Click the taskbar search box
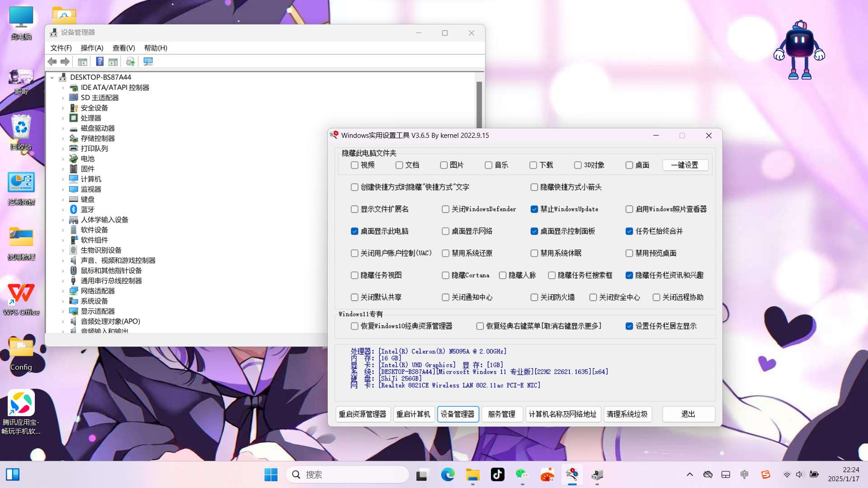868x488 pixels. pyautogui.click(x=348, y=474)
